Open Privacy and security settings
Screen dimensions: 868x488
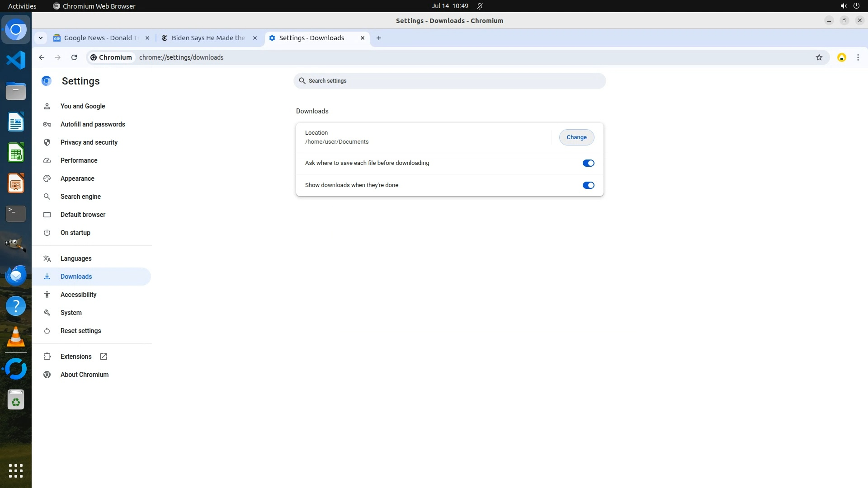[89, 142]
